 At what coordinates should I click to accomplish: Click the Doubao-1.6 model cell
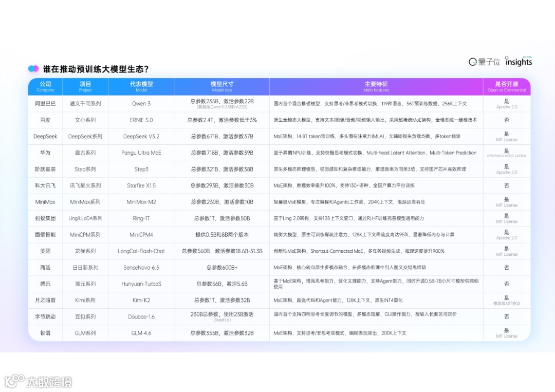tap(141, 316)
